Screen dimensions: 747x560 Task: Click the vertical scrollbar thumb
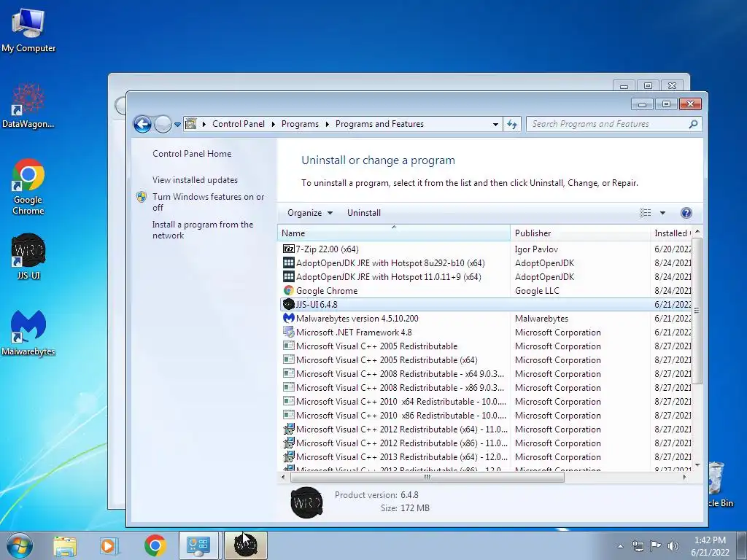coord(697,311)
